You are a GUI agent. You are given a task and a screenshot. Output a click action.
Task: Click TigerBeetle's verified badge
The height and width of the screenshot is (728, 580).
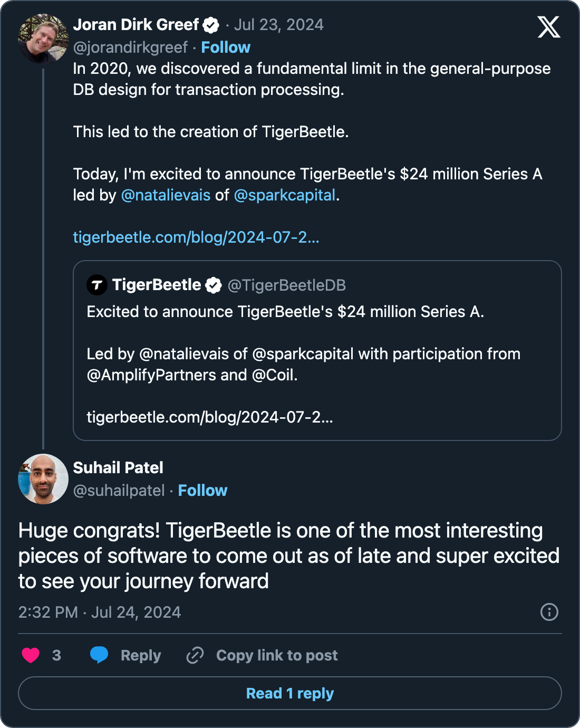click(x=214, y=285)
